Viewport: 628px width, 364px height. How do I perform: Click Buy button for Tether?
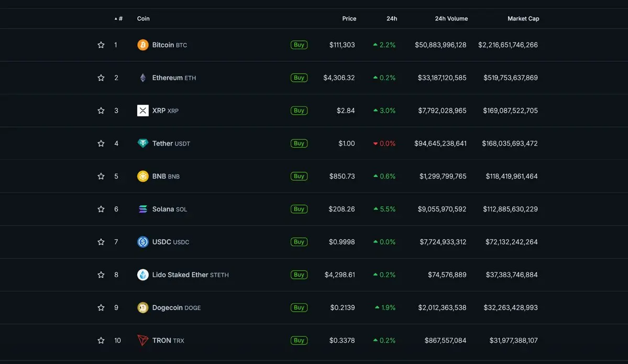pyautogui.click(x=299, y=144)
